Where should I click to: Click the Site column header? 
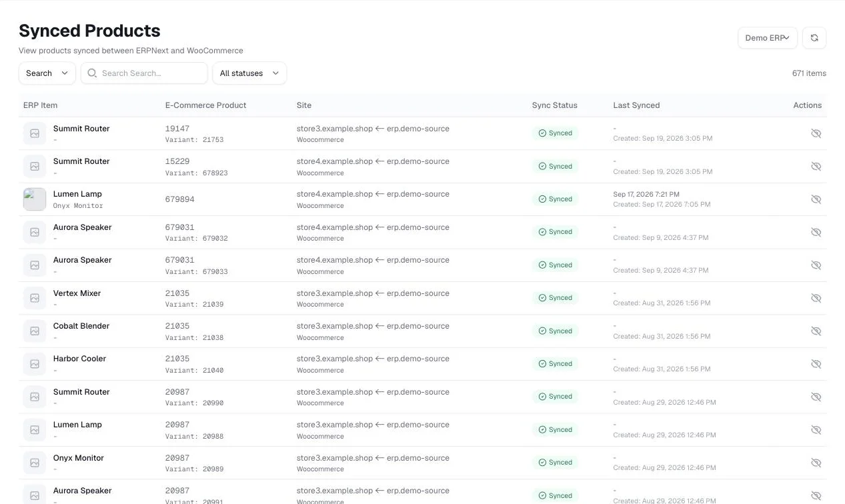pos(304,105)
